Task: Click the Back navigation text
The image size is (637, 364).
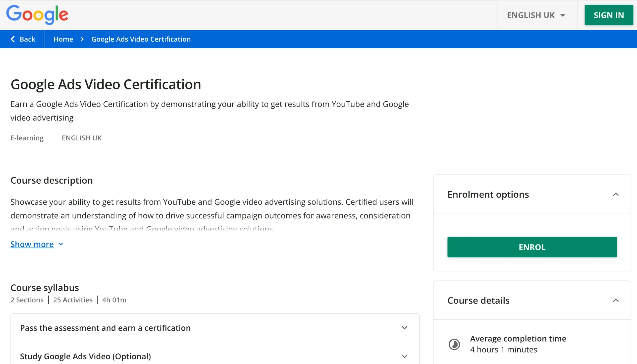Action: coord(27,39)
